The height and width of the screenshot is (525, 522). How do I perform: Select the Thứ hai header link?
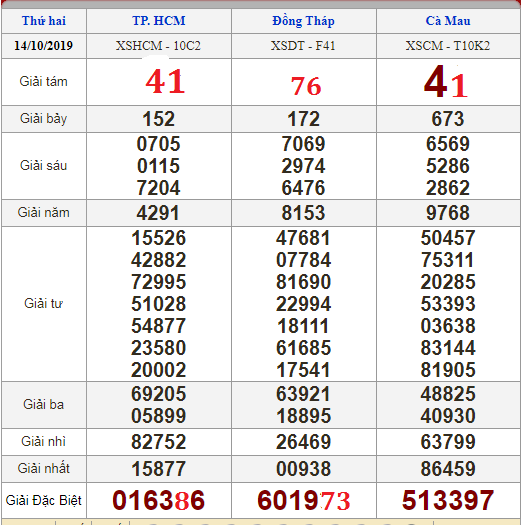44,21
